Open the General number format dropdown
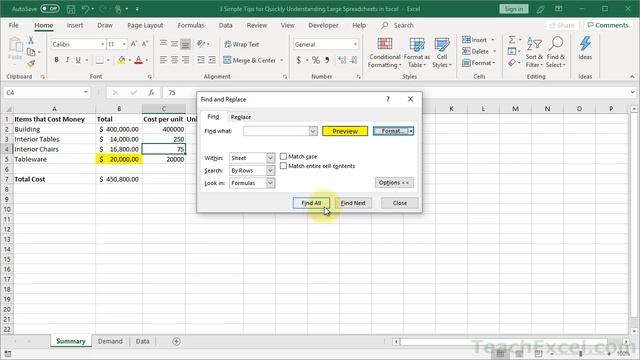640x360 pixels. click(355, 44)
